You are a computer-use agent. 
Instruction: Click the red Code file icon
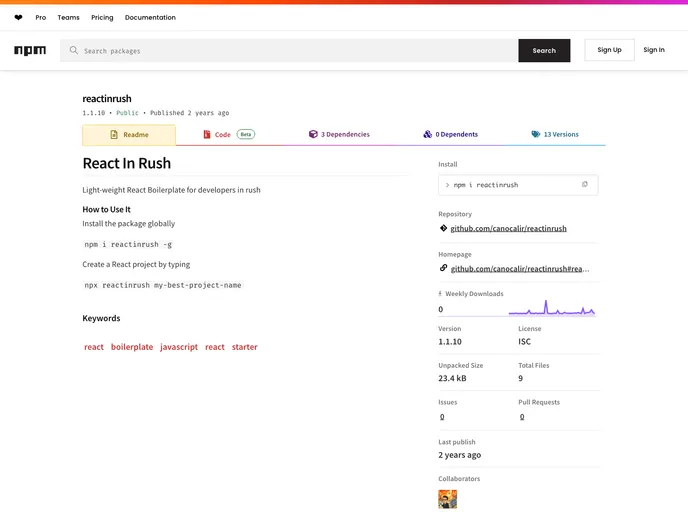(207, 134)
